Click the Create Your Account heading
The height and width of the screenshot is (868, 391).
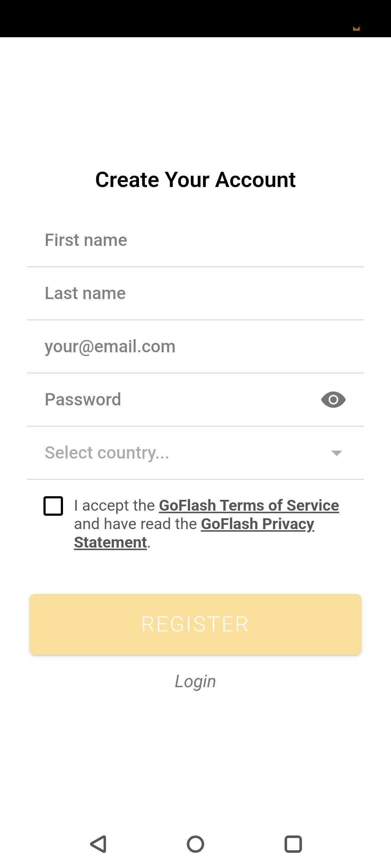[x=195, y=179]
